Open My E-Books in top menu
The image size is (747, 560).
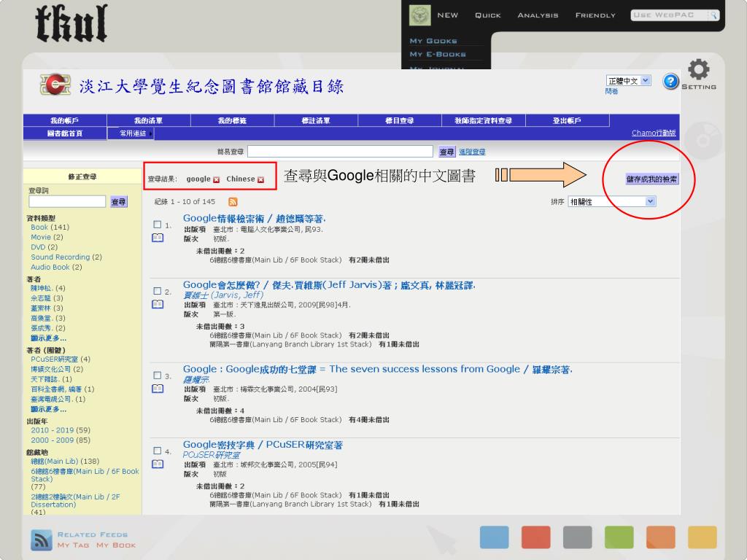438,54
